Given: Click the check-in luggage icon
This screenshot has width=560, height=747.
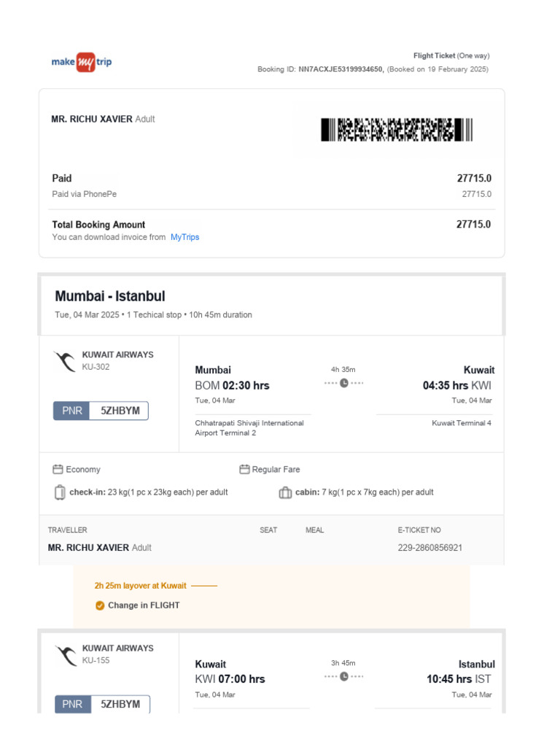Looking at the screenshot, I should (59, 492).
